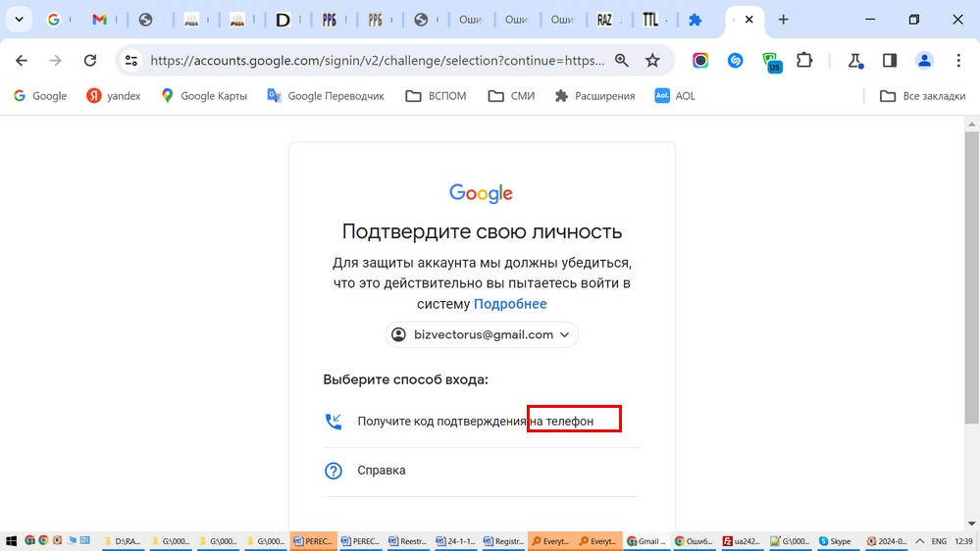Reload the current page
980x551 pixels.
90,61
